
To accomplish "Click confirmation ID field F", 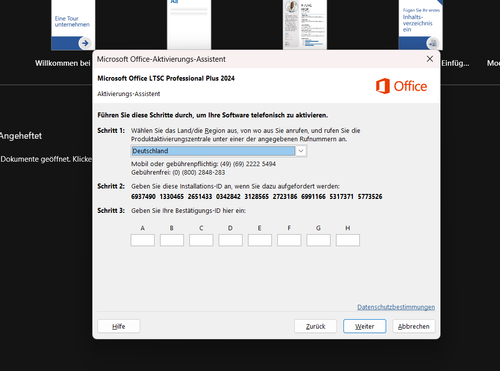I will click(x=289, y=240).
